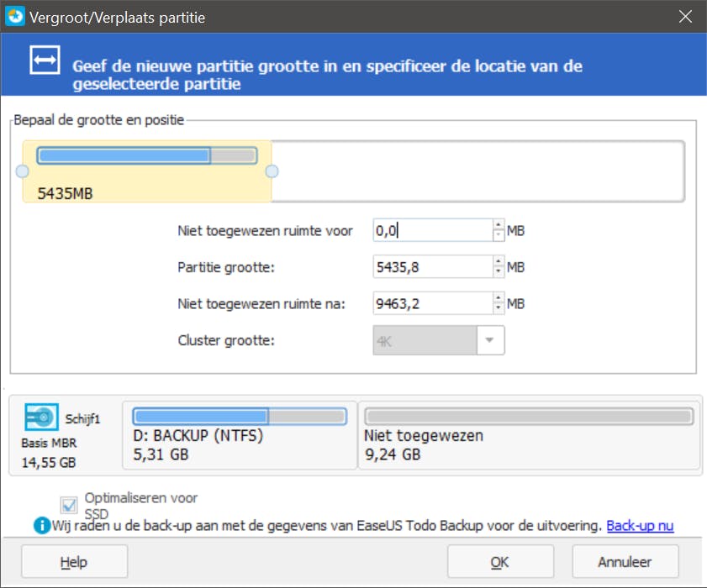Select the Niet toegewezen 9,24 GB space
Viewport: 707px width, 588px height.
coord(529,435)
